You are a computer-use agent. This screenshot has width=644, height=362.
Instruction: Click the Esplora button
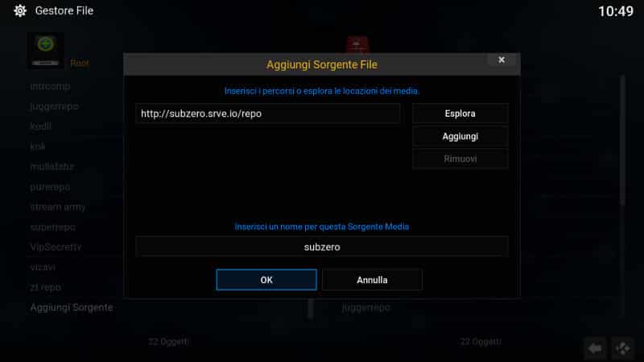[x=460, y=113]
